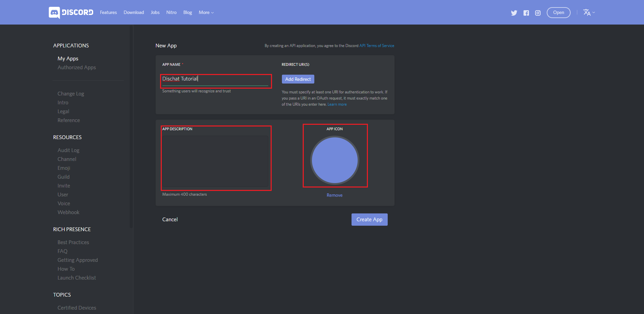Select Authorized Apps in sidebar

pyautogui.click(x=77, y=68)
